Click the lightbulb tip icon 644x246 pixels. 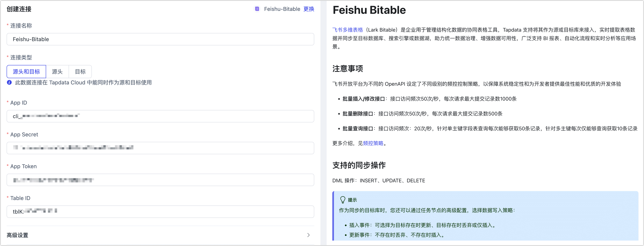[343, 200]
